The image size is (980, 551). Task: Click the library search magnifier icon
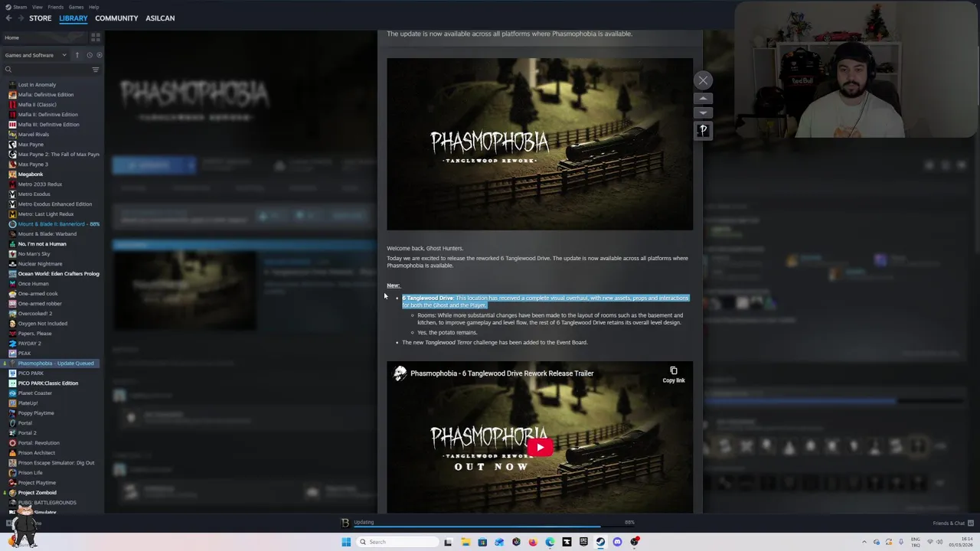(x=8, y=70)
